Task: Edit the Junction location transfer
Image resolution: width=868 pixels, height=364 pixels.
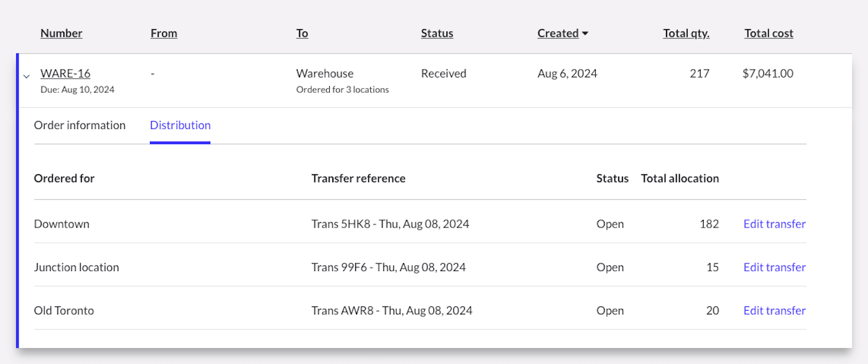Action: pyautogui.click(x=774, y=267)
